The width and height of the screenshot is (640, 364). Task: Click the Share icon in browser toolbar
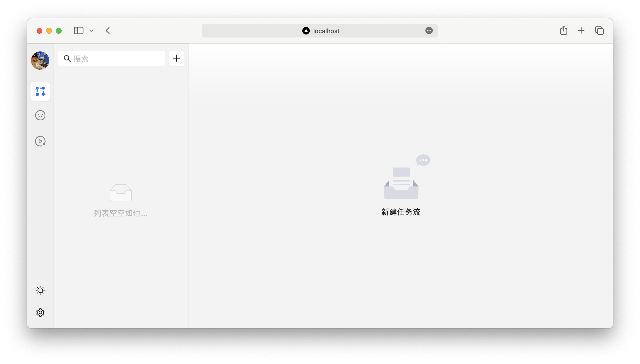563,31
